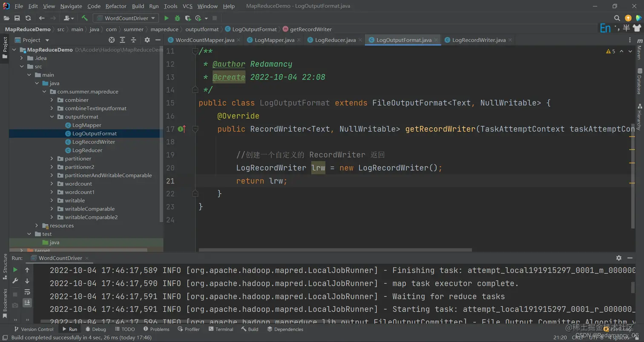The height and width of the screenshot is (342, 644).
Task: Run WordCountDriver with the green play icon
Action: (x=167, y=18)
